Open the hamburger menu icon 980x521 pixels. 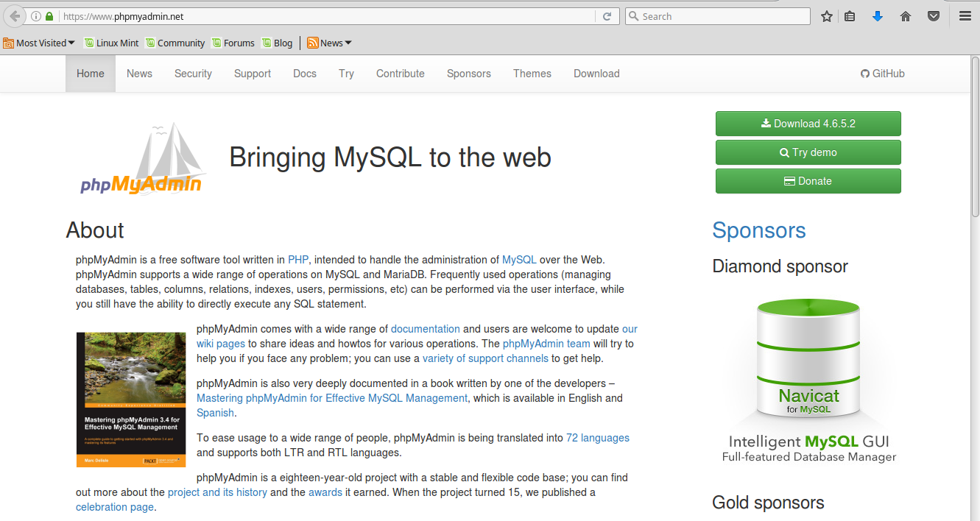tap(965, 16)
